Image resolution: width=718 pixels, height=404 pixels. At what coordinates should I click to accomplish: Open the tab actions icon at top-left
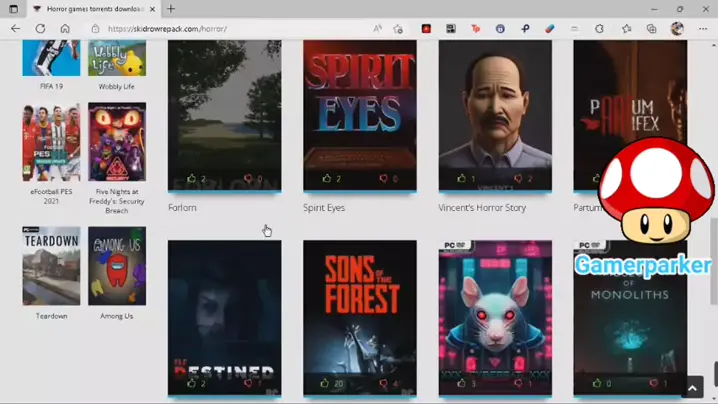13,9
